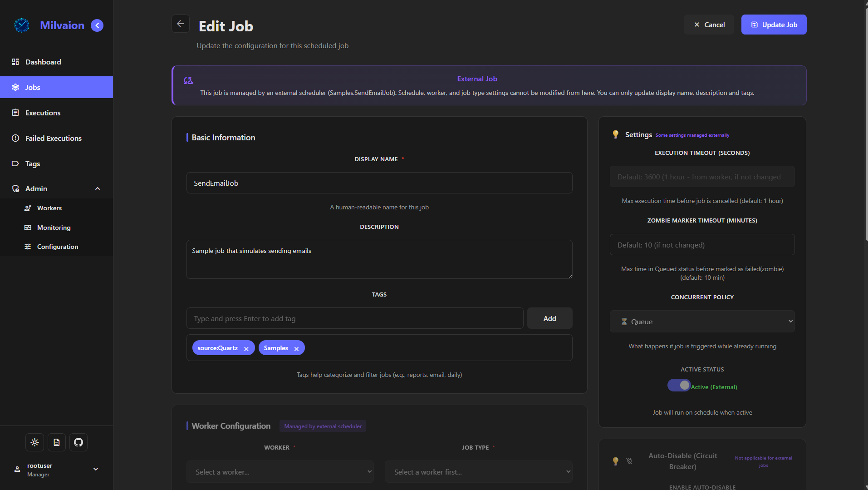The image size is (868, 490).
Task: Toggle the notification bell near Auto-Disable
Action: [x=629, y=461]
